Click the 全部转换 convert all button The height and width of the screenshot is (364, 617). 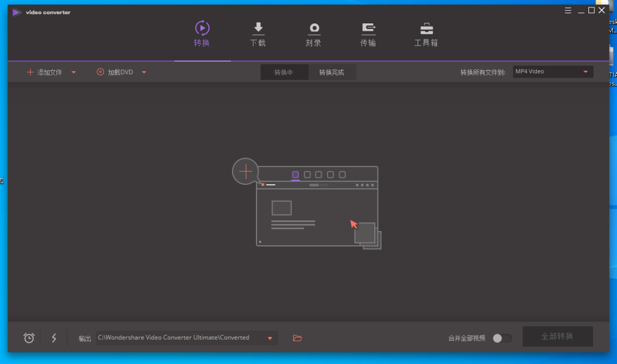click(x=558, y=337)
